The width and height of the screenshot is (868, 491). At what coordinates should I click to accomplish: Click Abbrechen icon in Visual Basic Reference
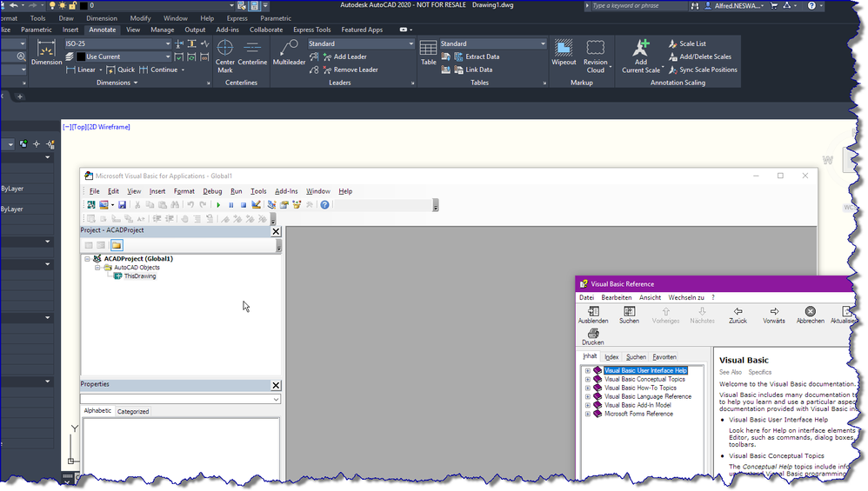click(x=810, y=315)
